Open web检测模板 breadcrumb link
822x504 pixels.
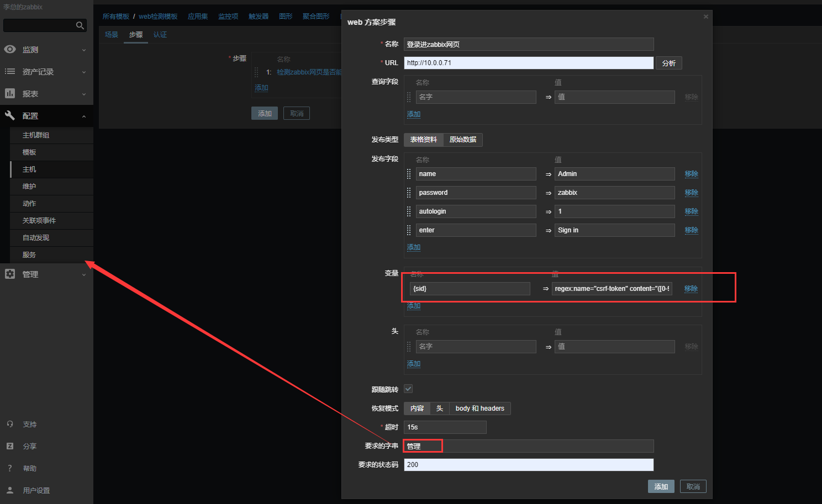[x=158, y=17]
